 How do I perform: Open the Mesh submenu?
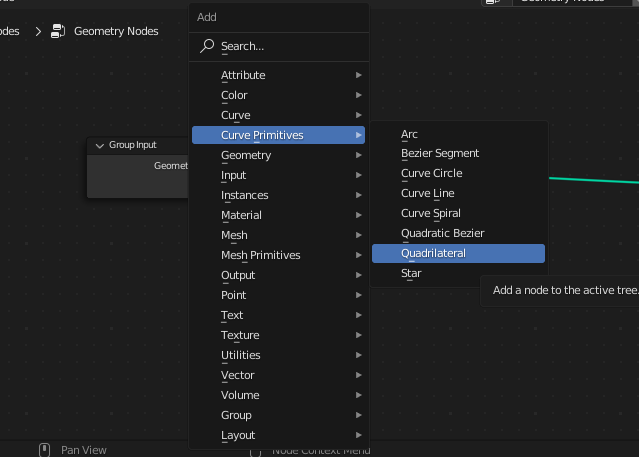279,235
